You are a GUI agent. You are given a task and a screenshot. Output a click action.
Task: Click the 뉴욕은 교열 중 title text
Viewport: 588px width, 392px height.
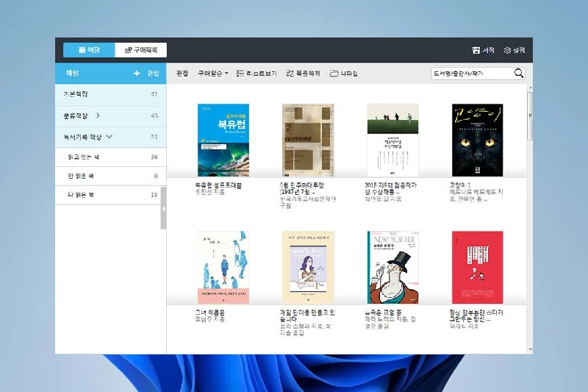383,312
